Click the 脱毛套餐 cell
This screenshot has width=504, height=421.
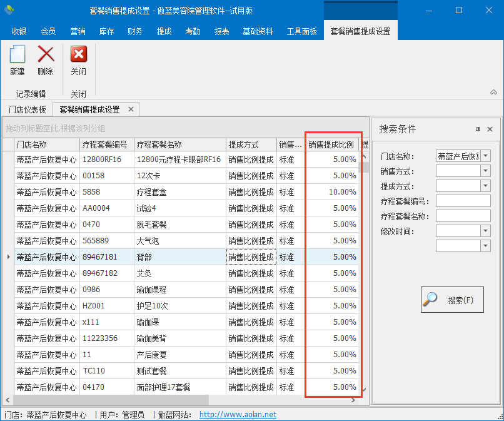click(180, 225)
